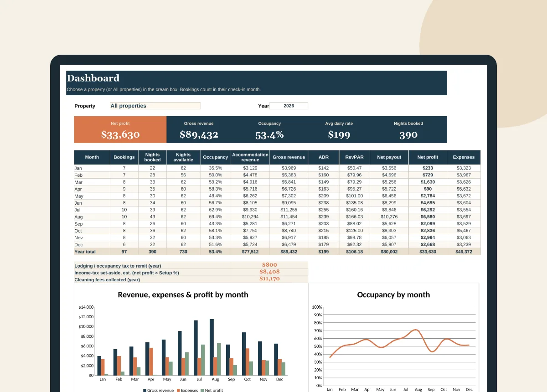Click the Gross revenue $89,432 card
This screenshot has width=547, height=392.
[x=199, y=130]
